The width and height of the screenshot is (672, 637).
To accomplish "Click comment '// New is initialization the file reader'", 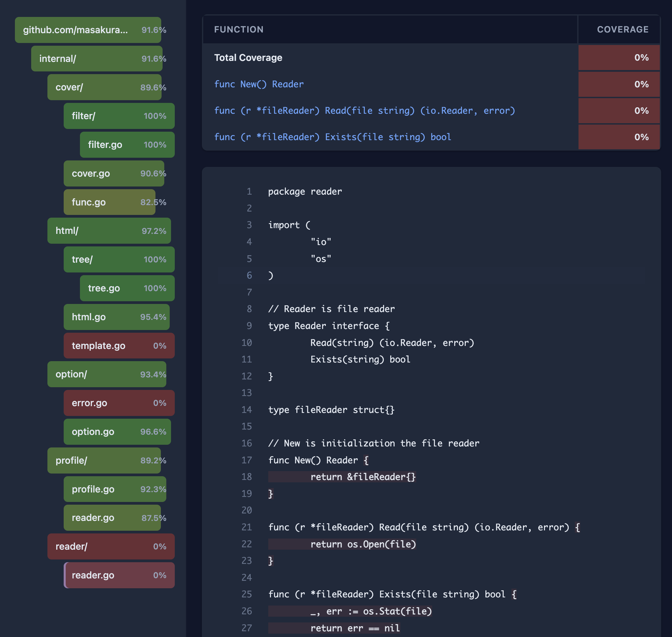I will [374, 443].
